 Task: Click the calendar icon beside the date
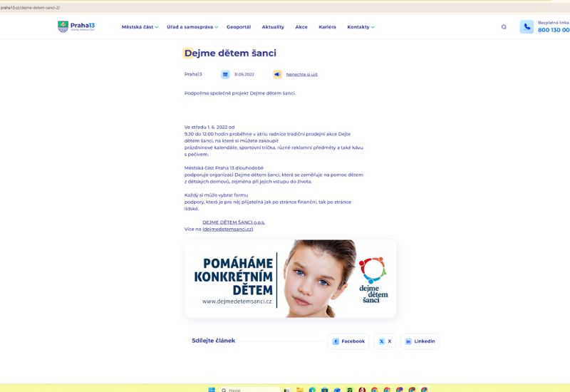[225, 75]
